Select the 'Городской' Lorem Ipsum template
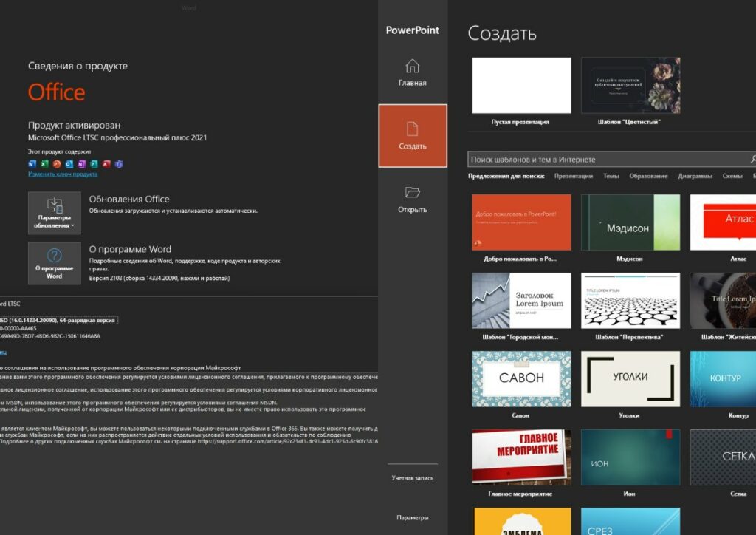756x535 pixels. (521, 301)
